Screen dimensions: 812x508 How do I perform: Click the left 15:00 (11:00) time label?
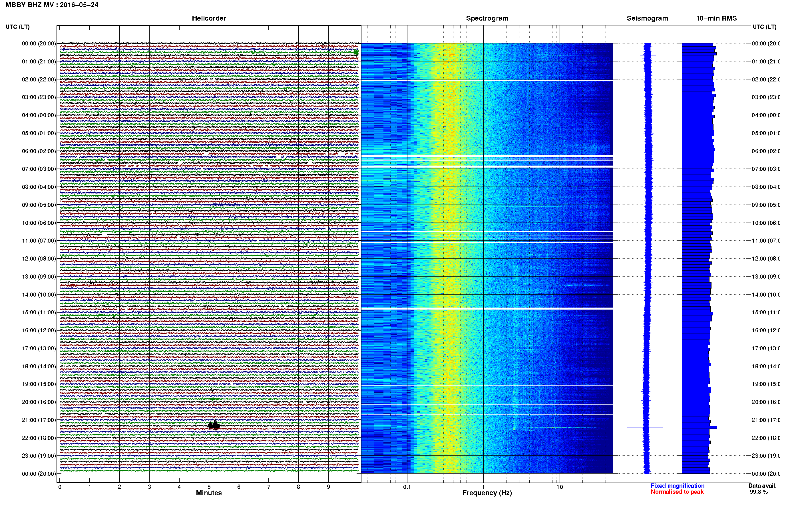(x=39, y=313)
